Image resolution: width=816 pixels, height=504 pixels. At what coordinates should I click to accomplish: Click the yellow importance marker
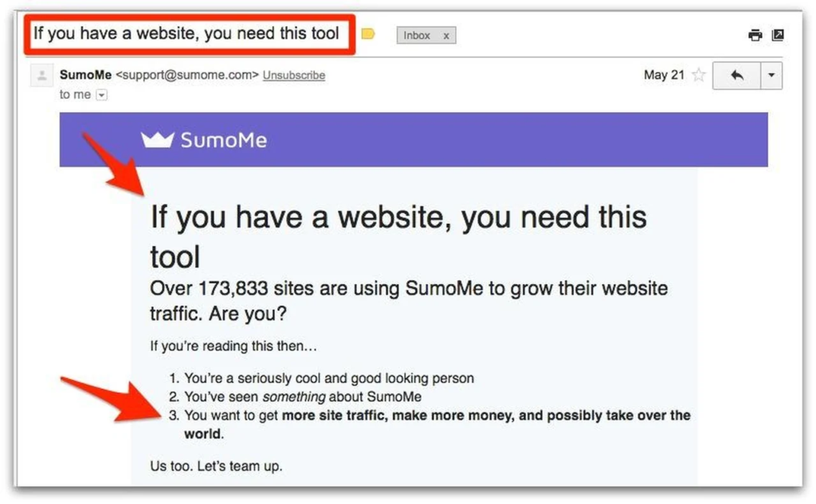[x=367, y=35]
